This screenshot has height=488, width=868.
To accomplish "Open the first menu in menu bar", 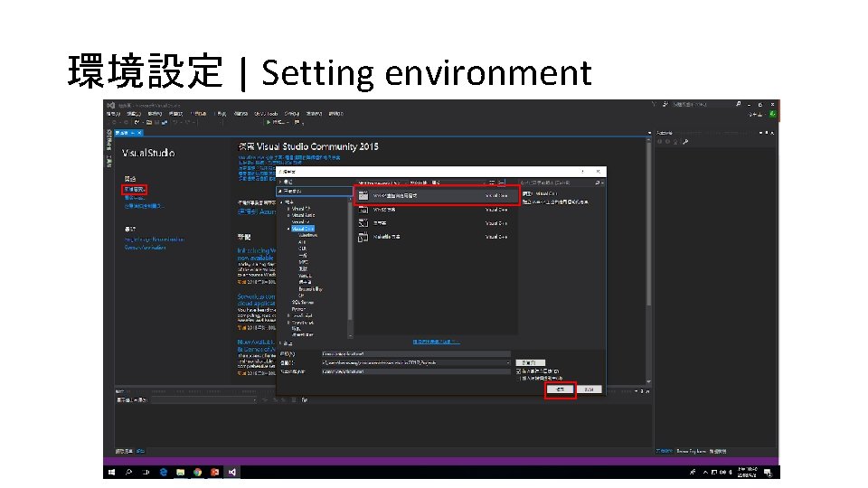I will (x=114, y=114).
